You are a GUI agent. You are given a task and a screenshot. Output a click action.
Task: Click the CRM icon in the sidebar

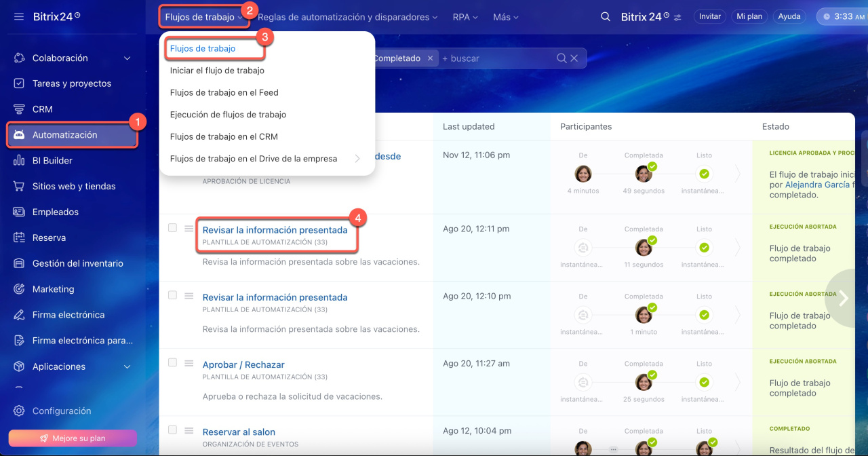19,109
